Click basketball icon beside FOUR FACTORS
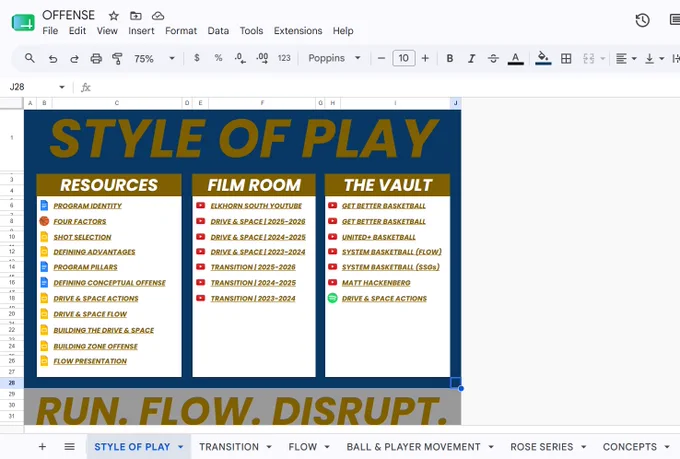 (x=44, y=221)
